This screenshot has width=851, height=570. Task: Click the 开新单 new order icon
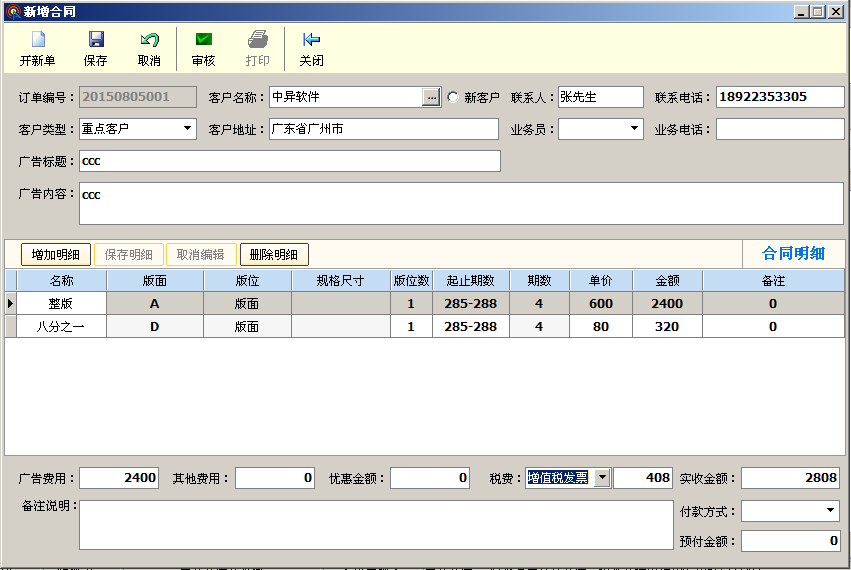(38, 40)
